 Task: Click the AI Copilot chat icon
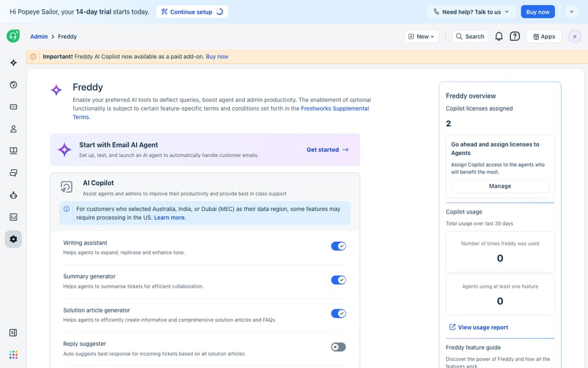tap(67, 187)
